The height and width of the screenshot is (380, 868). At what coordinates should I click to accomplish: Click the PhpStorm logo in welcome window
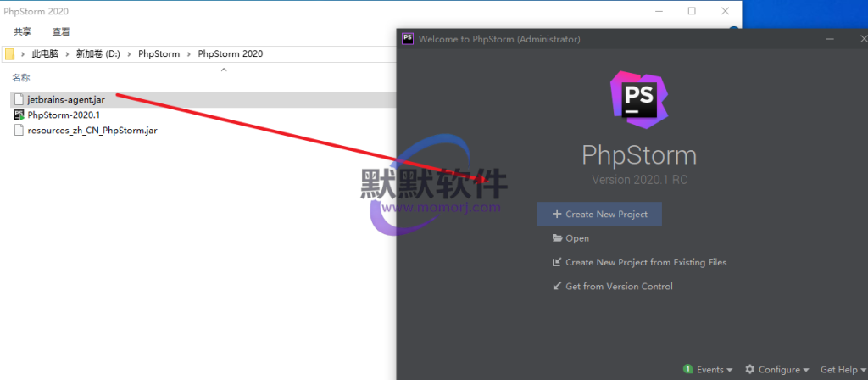click(x=639, y=100)
